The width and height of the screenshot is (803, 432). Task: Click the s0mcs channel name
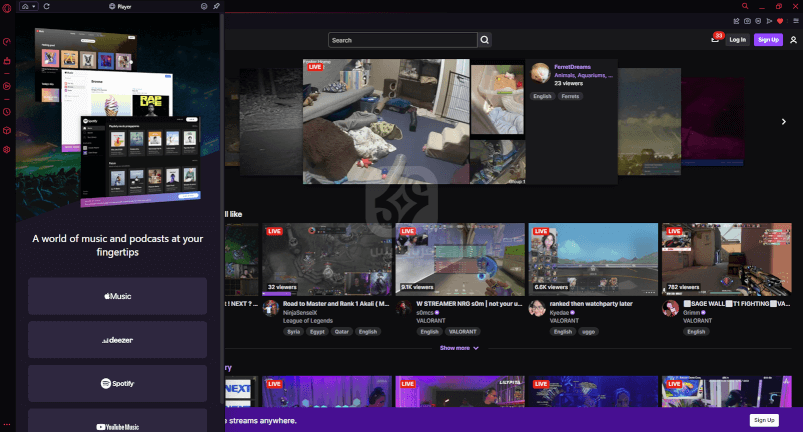click(x=425, y=313)
